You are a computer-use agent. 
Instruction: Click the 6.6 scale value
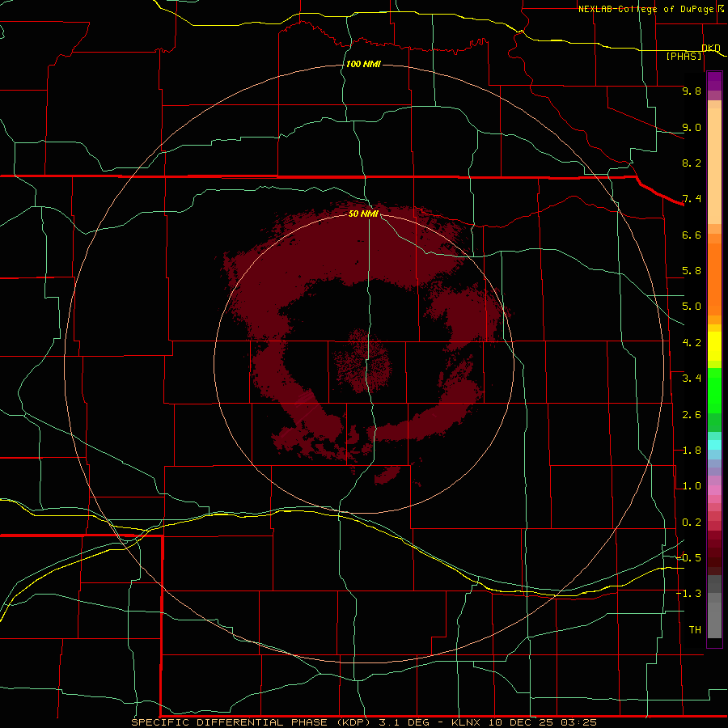point(692,235)
